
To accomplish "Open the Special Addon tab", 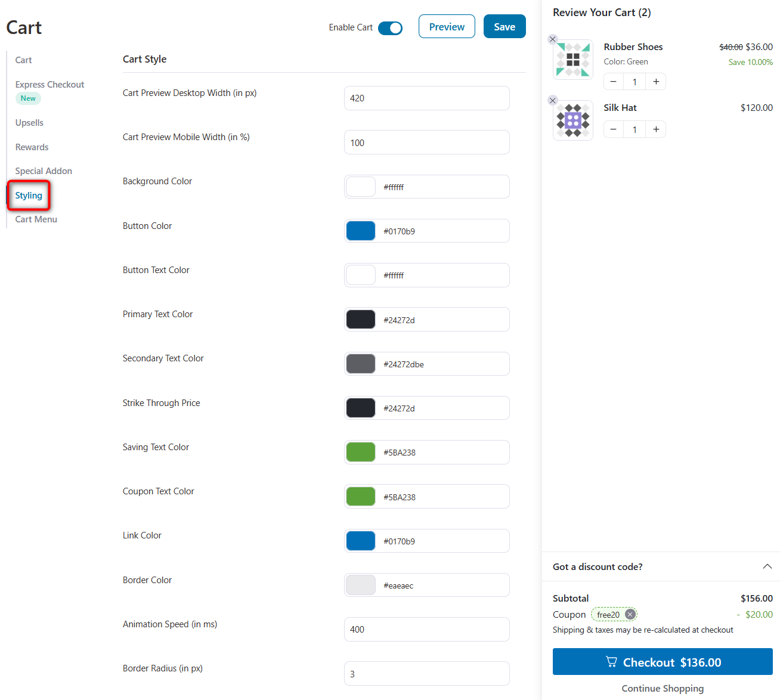I will [x=44, y=171].
